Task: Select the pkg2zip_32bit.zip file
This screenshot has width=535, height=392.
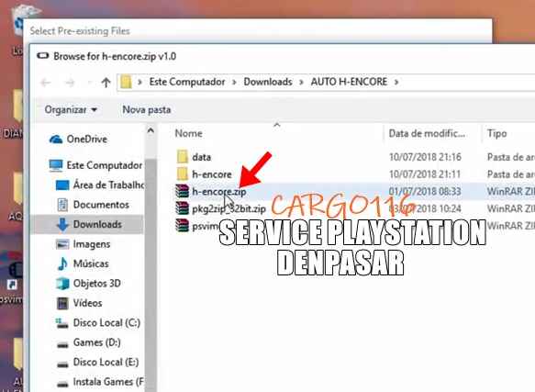Action: (x=228, y=208)
